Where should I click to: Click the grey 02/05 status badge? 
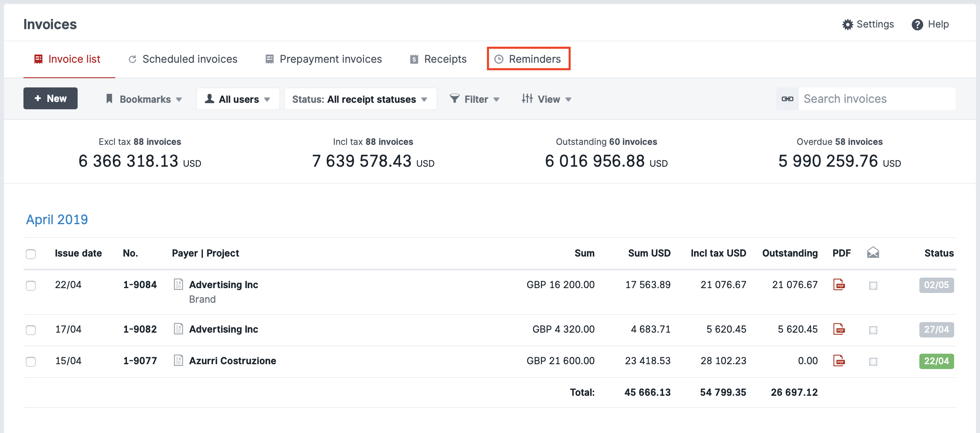pyautogui.click(x=936, y=285)
